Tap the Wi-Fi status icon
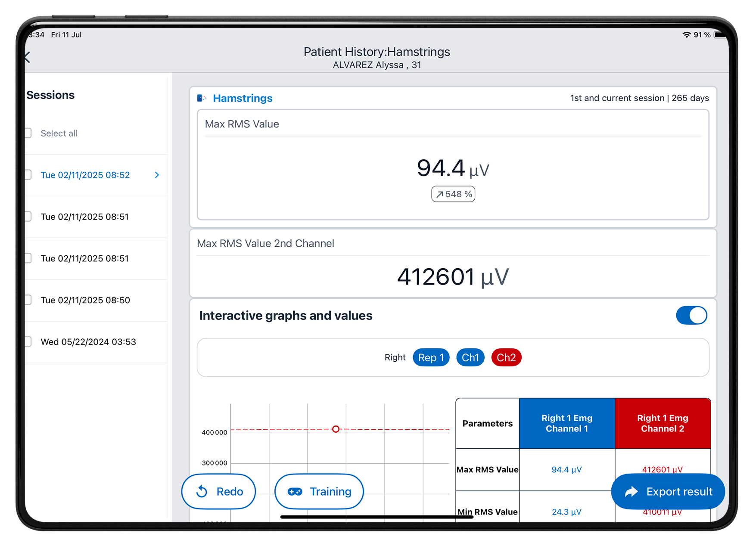This screenshot has width=756, height=549. click(x=686, y=35)
